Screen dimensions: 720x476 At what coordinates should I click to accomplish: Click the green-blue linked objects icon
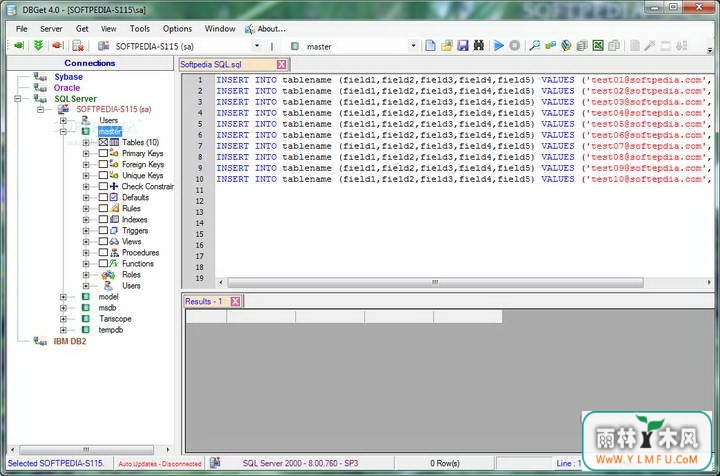(x=550, y=46)
